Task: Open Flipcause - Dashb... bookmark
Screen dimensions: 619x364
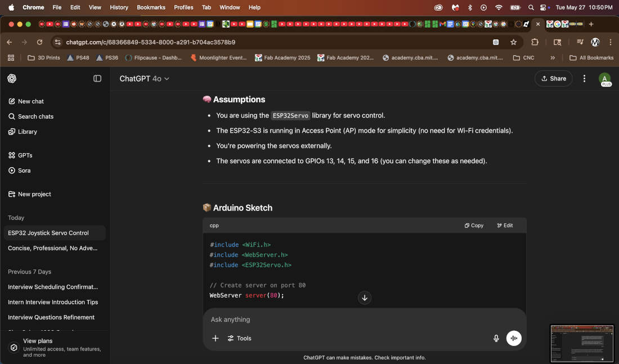Action: click(153, 57)
